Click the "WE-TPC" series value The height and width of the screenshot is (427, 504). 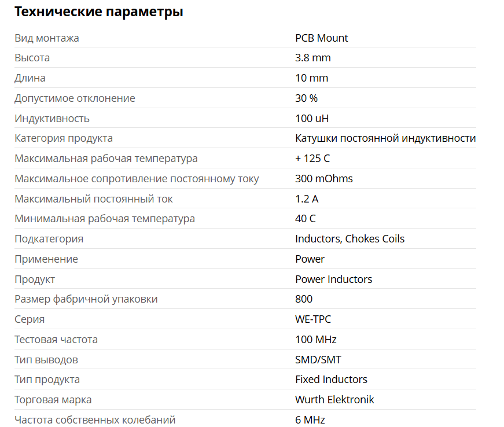[313, 319]
